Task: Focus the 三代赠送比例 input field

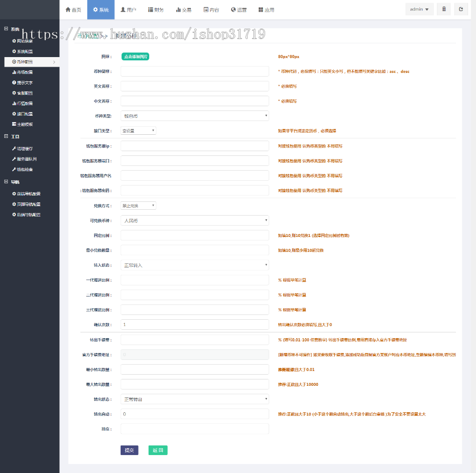Action: pyautogui.click(x=195, y=310)
